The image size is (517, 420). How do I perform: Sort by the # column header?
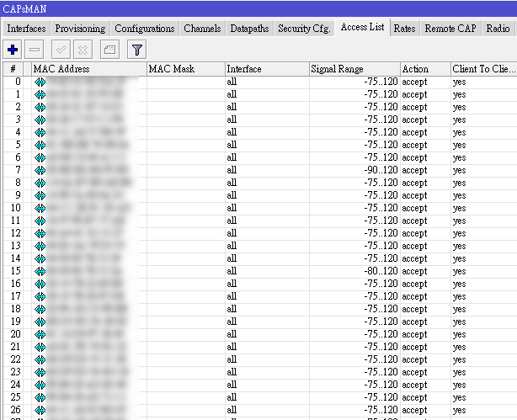[13, 69]
